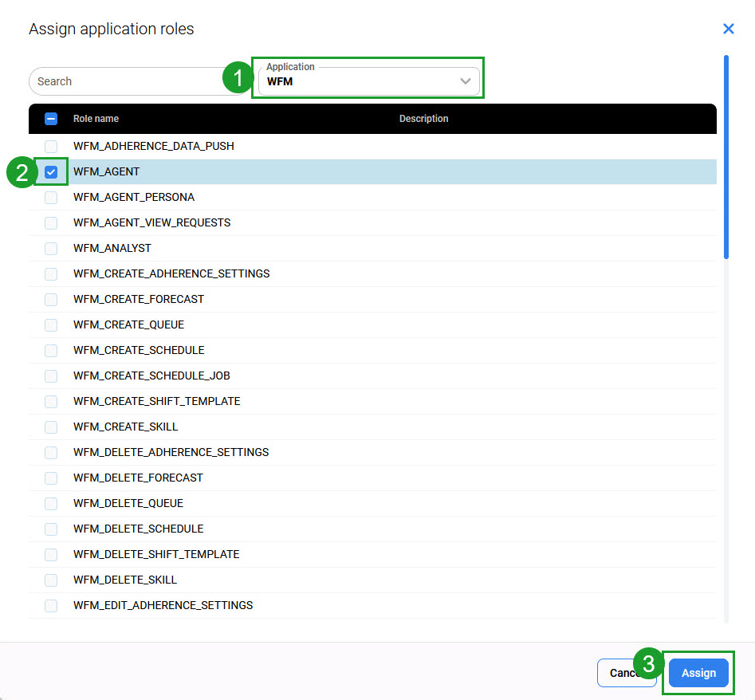Check the WFM_ADHERENCE_DATA_PUSH checkbox
The height and width of the screenshot is (700, 755).
(51, 147)
